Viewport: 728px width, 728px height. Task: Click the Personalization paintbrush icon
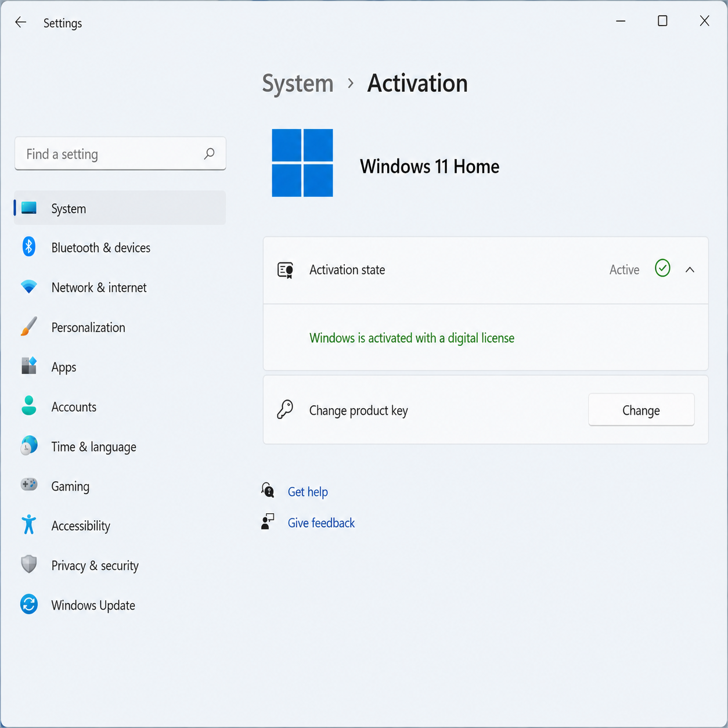click(29, 326)
